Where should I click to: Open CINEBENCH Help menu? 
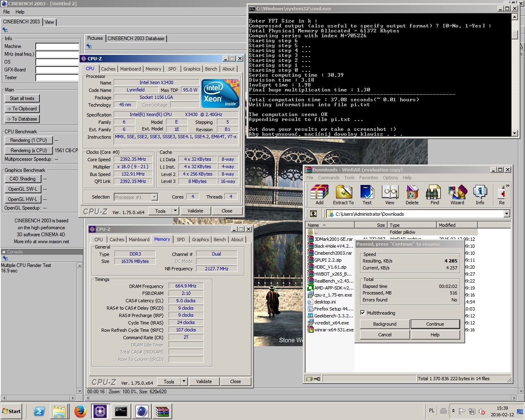[x=20, y=12]
